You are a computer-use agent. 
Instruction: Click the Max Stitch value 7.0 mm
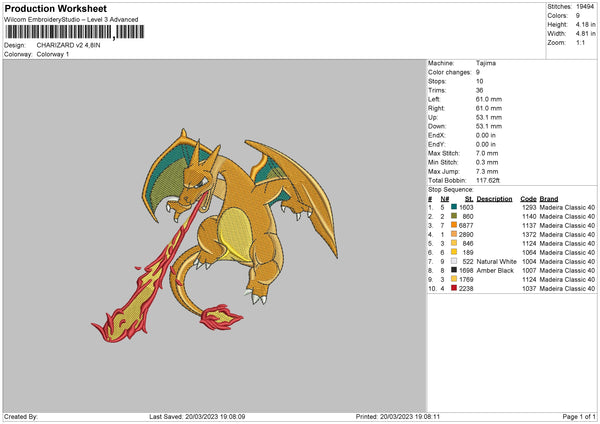click(x=487, y=153)
